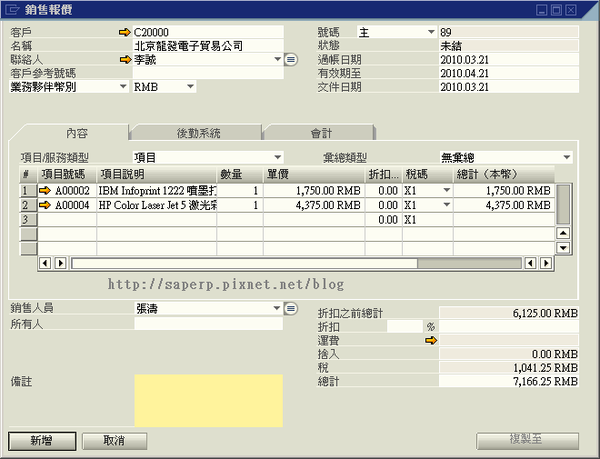This screenshot has height=459, width=600.
Task: Click the 銷售報價 window title icon
Action: click(13, 9)
